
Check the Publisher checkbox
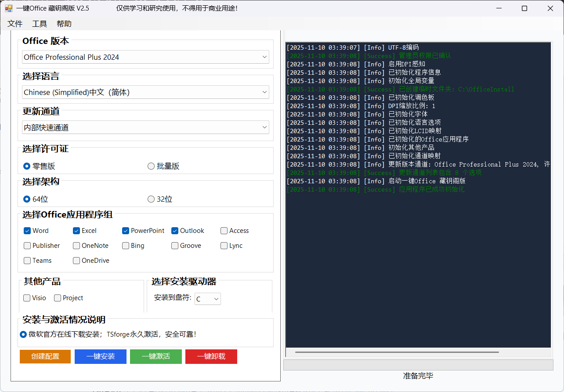tap(27, 245)
